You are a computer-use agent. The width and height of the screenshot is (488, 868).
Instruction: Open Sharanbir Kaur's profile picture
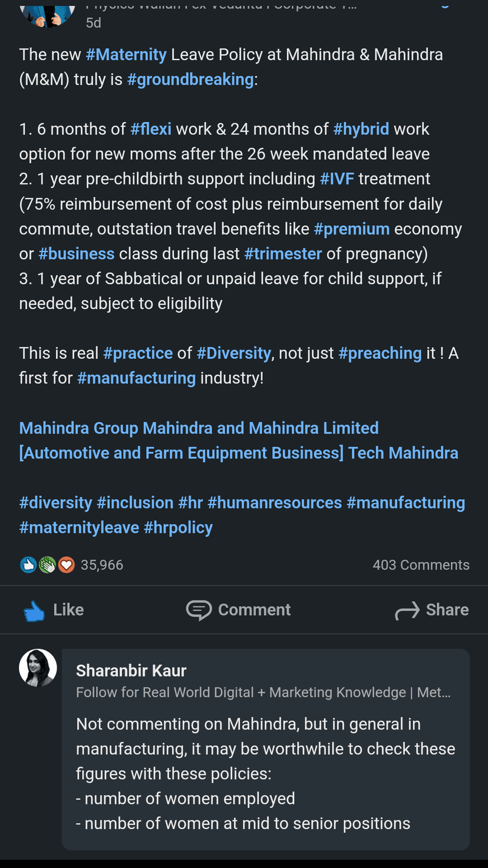(x=38, y=668)
